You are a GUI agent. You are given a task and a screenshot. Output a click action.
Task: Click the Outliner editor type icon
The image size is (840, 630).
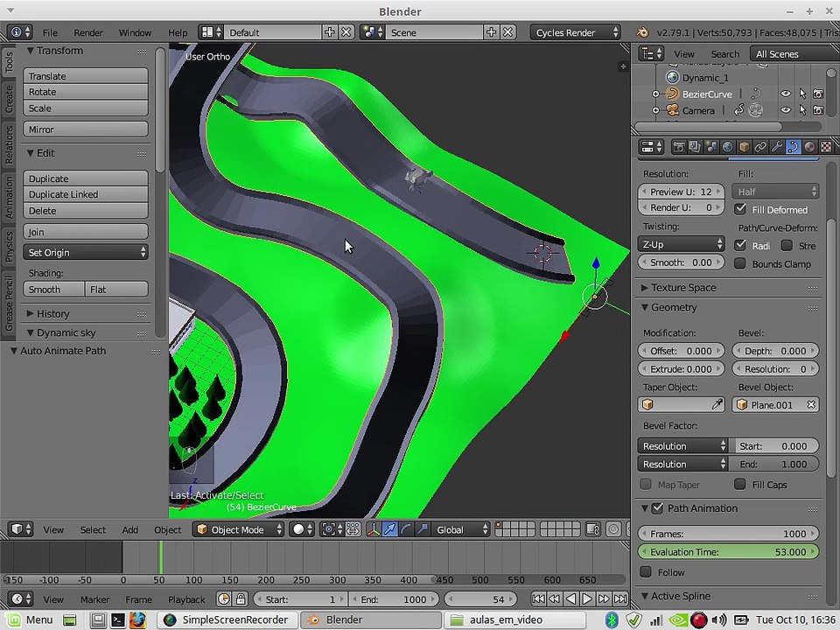point(653,53)
